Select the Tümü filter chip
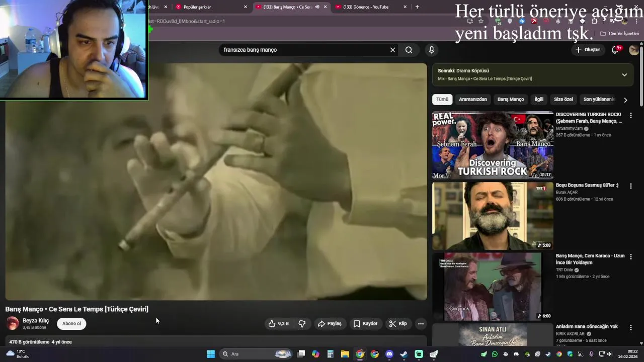 [442, 100]
